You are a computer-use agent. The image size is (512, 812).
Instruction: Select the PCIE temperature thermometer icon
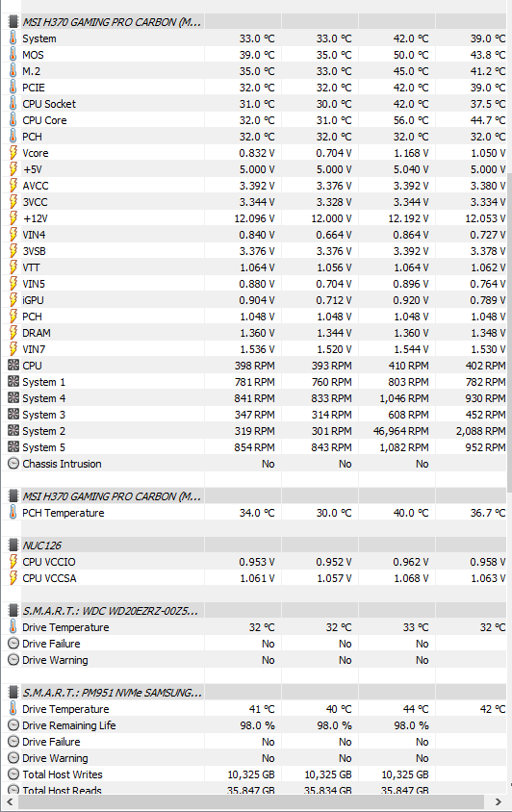pos(13,87)
